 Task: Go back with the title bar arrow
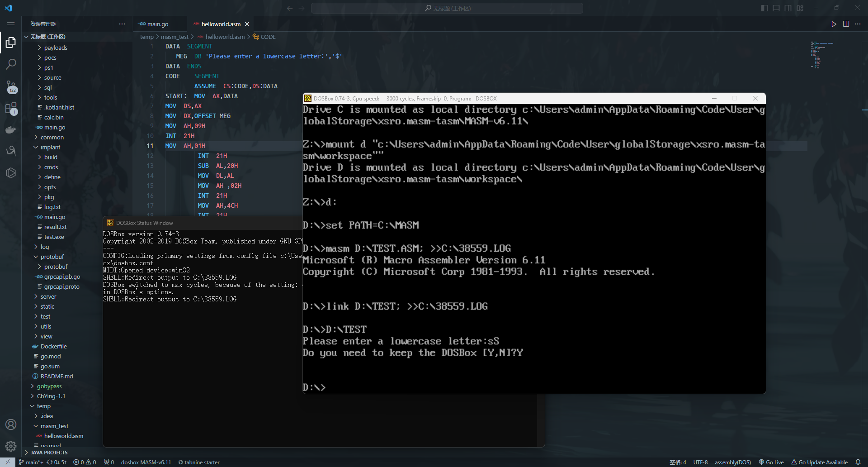pyautogui.click(x=290, y=8)
